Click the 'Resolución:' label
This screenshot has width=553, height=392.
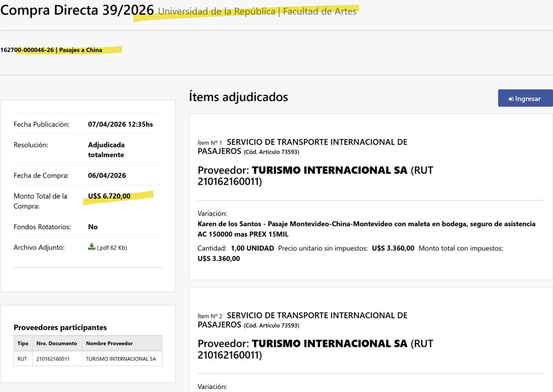(31, 145)
